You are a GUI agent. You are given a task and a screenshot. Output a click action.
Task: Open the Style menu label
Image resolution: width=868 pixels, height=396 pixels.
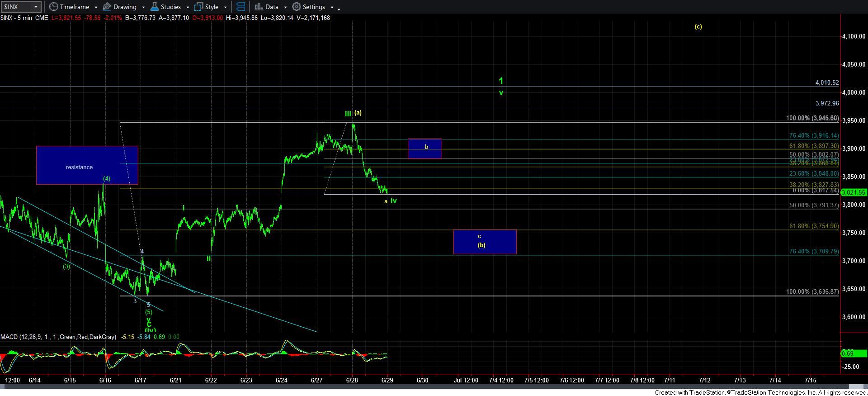point(212,7)
